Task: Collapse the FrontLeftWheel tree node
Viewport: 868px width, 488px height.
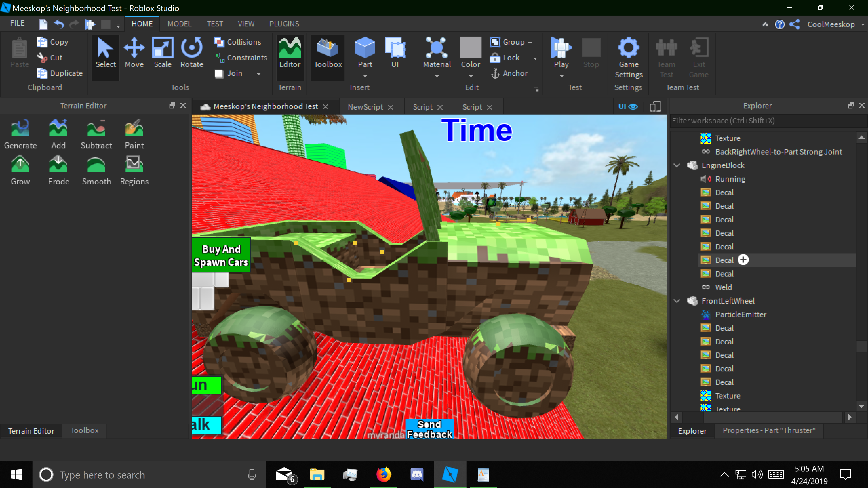Action: click(677, 301)
